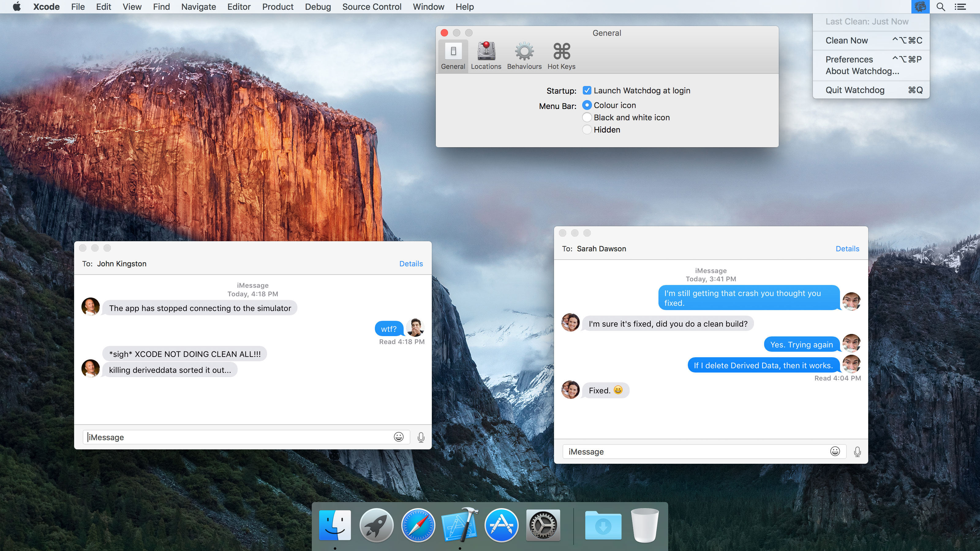
Task: Close the General preferences window
Action: 444,33
